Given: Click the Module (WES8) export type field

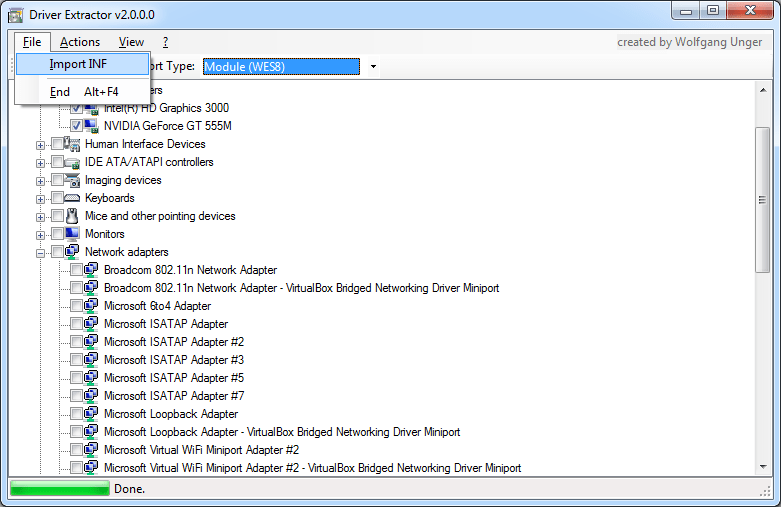Looking at the screenshot, I should coord(281,66).
